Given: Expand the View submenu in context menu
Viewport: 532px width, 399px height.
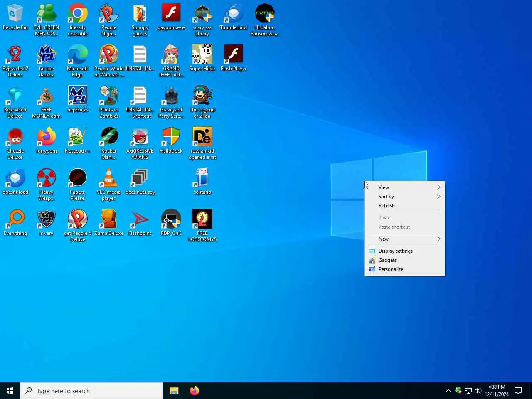Looking at the screenshot, I should pos(404,187).
